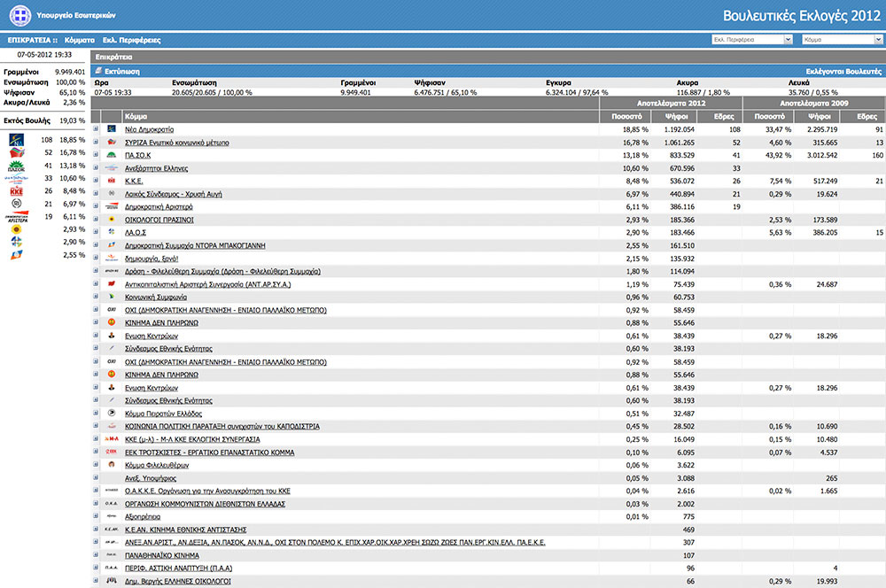Image resolution: width=886 pixels, height=588 pixels.
Task: Click the Χρυσή Αυγή logo in the table row
Action: 112,194
